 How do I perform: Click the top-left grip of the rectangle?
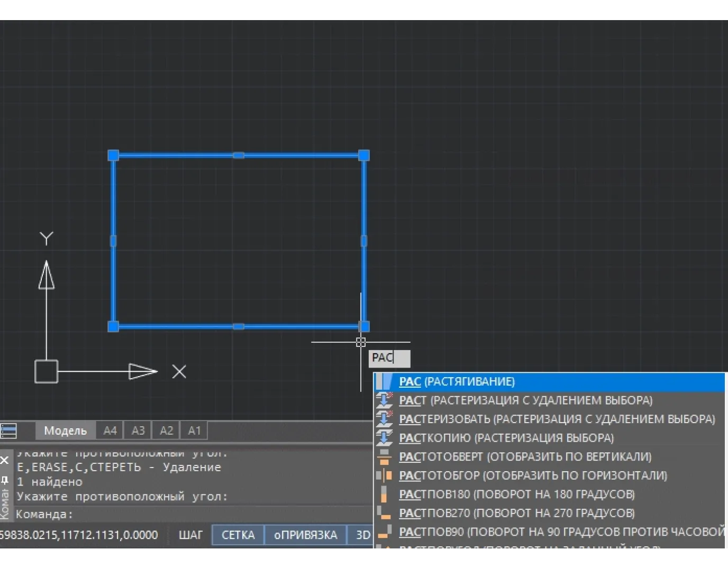click(x=113, y=155)
